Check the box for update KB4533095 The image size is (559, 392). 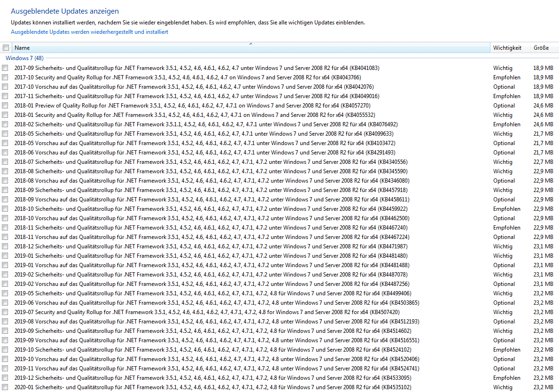pos(5,378)
